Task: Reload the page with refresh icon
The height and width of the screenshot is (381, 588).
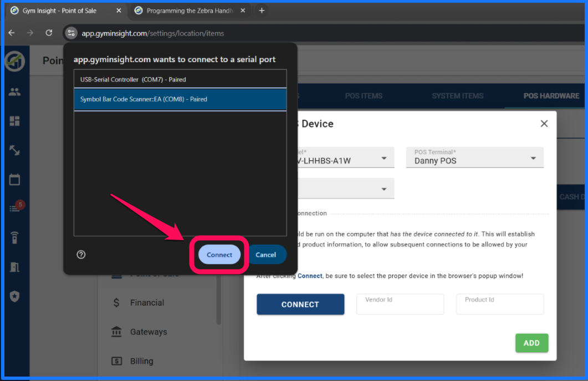Action: pyautogui.click(x=49, y=33)
